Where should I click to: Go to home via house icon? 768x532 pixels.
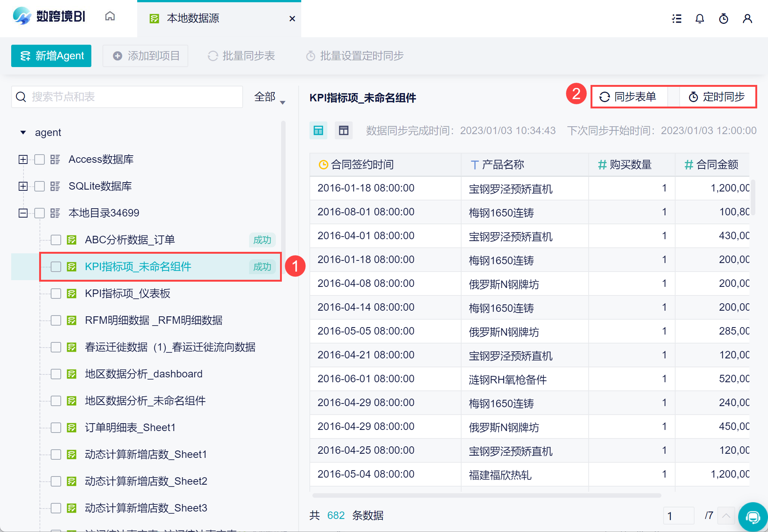[110, 16]
